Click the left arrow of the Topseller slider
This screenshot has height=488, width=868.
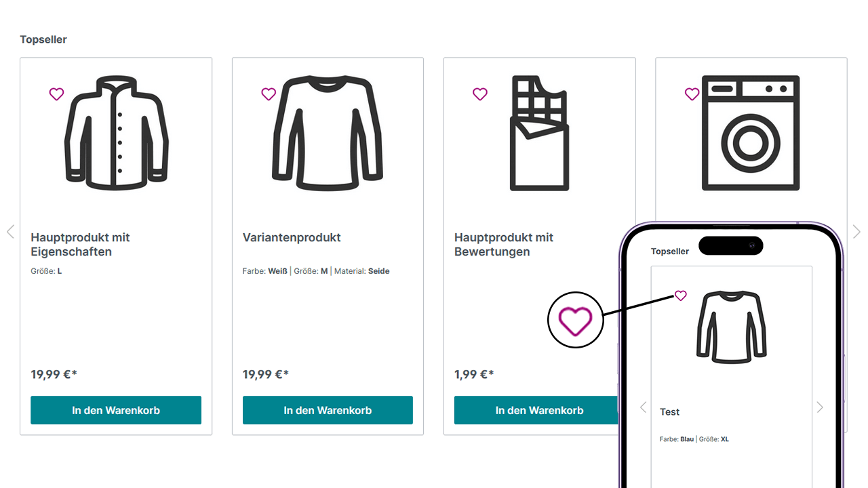tap(10, 231)
